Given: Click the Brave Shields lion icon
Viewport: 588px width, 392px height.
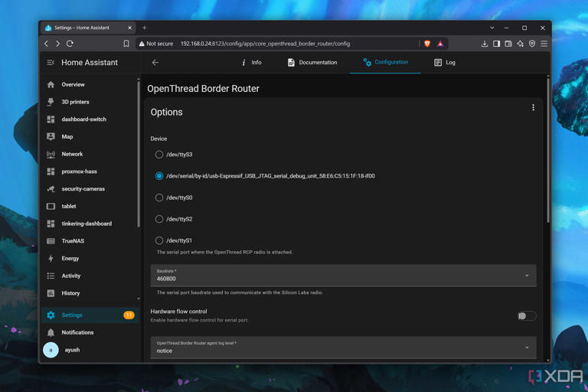Looking at the screenshot, I should (427, 44).
